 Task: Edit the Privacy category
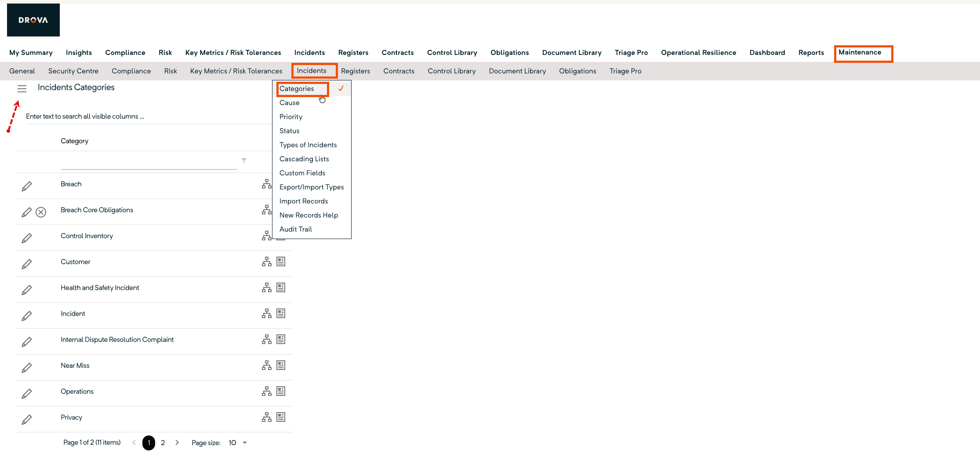pyautogui.click(x=27, y=420)
